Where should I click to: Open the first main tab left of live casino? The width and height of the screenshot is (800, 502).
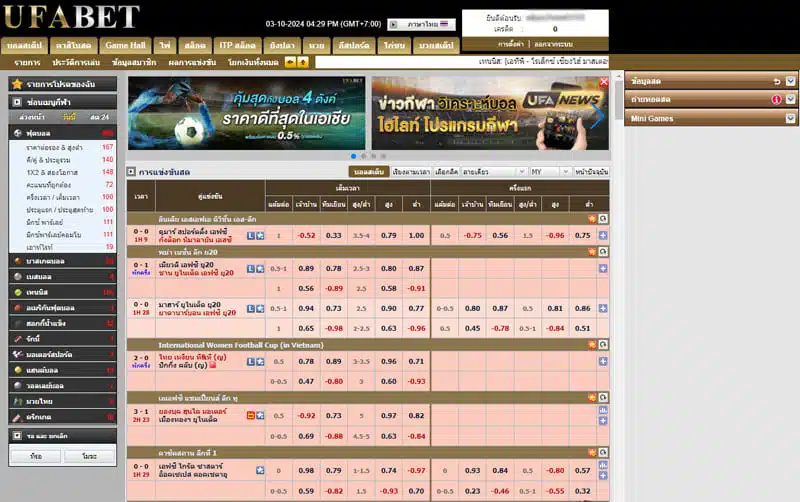[x=24, y=45]
